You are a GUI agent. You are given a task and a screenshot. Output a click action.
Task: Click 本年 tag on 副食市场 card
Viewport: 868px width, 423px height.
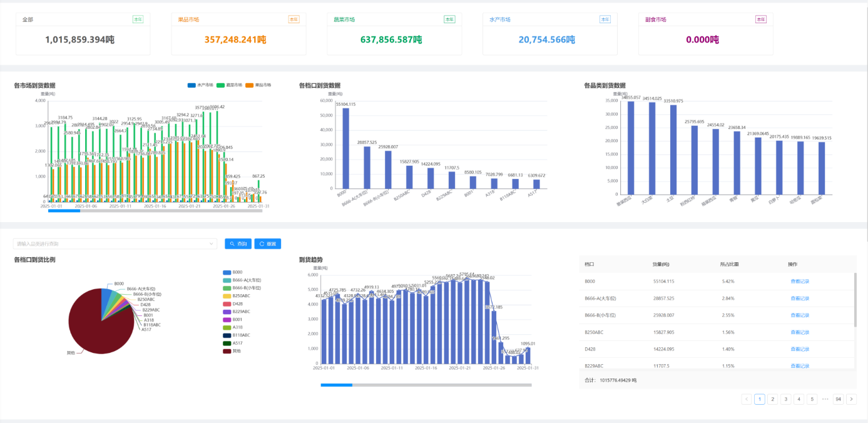[760, 19]
